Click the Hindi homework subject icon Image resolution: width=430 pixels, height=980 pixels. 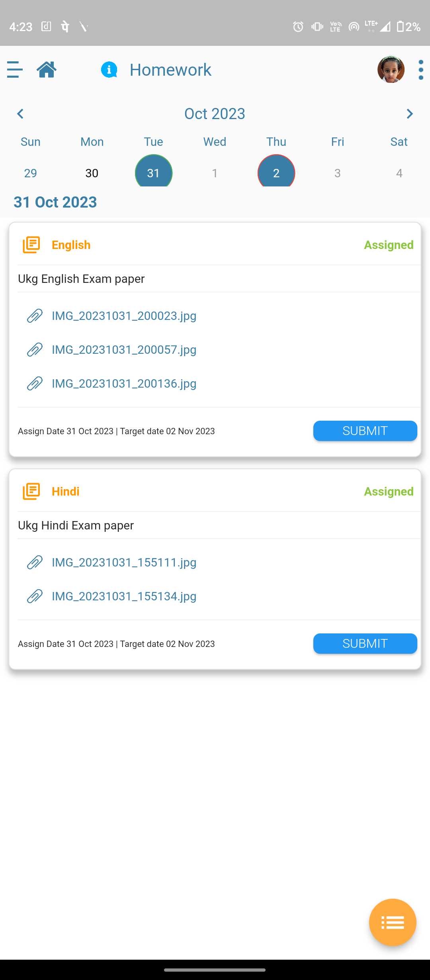pyautogui.click(x=31, y=492)
